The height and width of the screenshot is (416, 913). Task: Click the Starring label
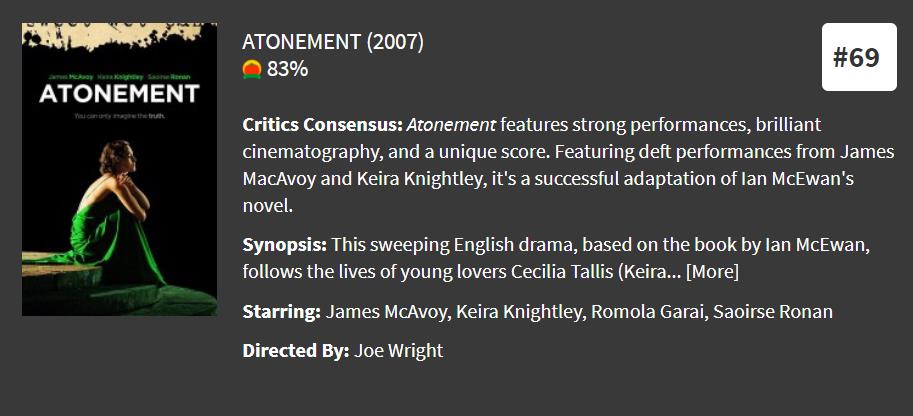pos(281,311)
